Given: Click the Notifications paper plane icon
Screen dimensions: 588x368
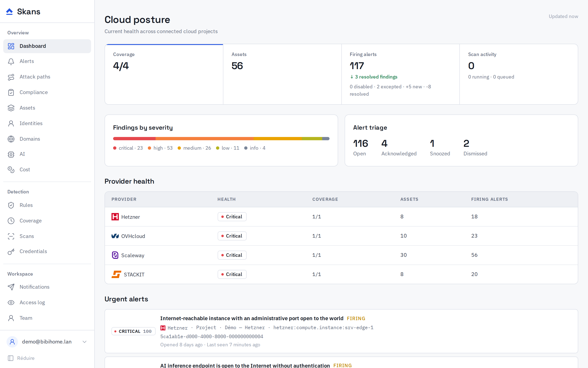Looking at the screenshot, I should [11, 287].
